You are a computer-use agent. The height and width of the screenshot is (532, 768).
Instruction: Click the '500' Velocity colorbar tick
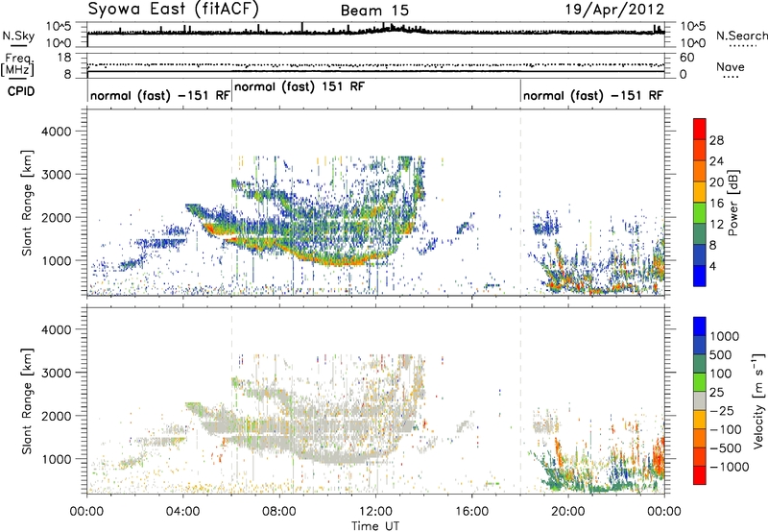tap(721, 355)
